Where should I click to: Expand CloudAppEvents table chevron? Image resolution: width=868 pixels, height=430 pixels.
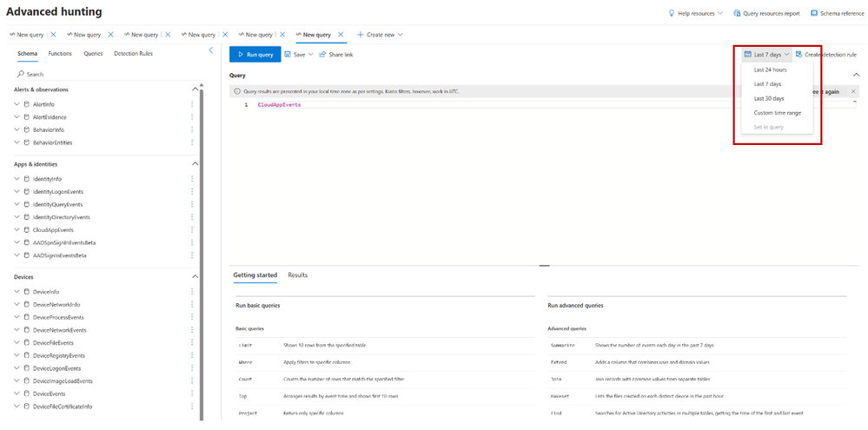coord(17,229)
